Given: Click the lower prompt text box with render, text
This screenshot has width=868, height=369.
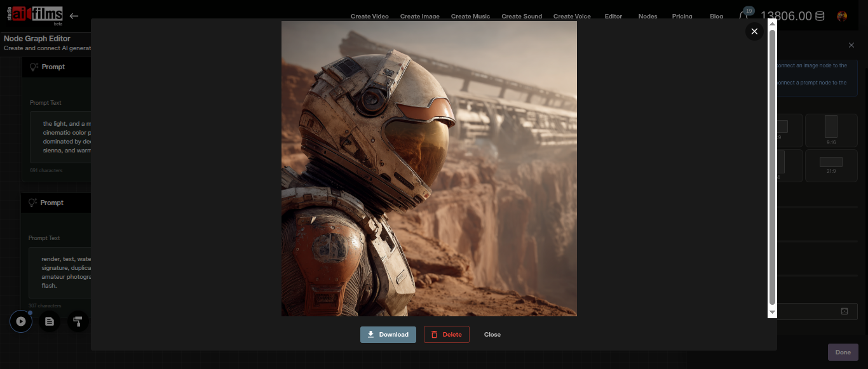Looking at the screenshot, I should click(x=60, y=272).
